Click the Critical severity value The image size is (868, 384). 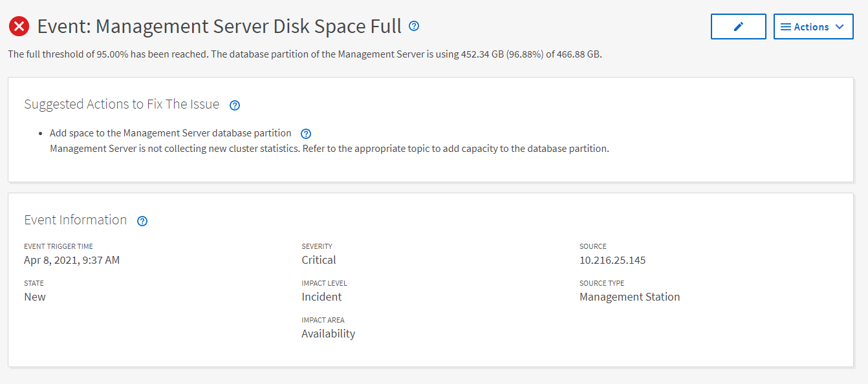tap(318, 260)
